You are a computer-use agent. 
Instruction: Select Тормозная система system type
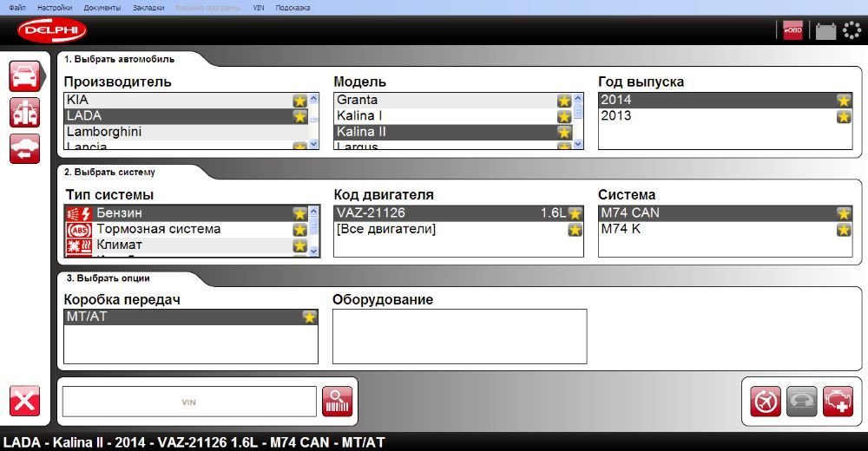pos(186,230)
